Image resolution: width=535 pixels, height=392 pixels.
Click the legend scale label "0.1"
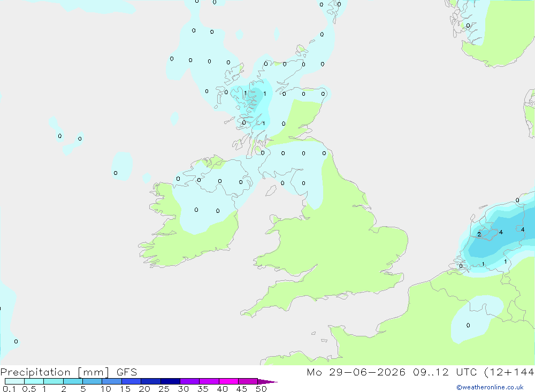point(9,389)
